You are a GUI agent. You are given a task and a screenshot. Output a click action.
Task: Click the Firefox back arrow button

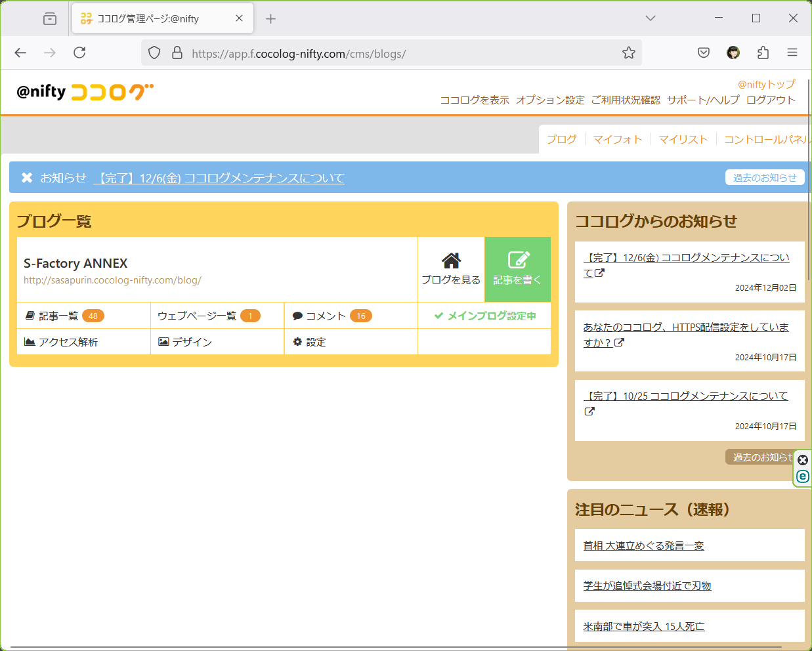pyautogui.click(x=20, y=52)
